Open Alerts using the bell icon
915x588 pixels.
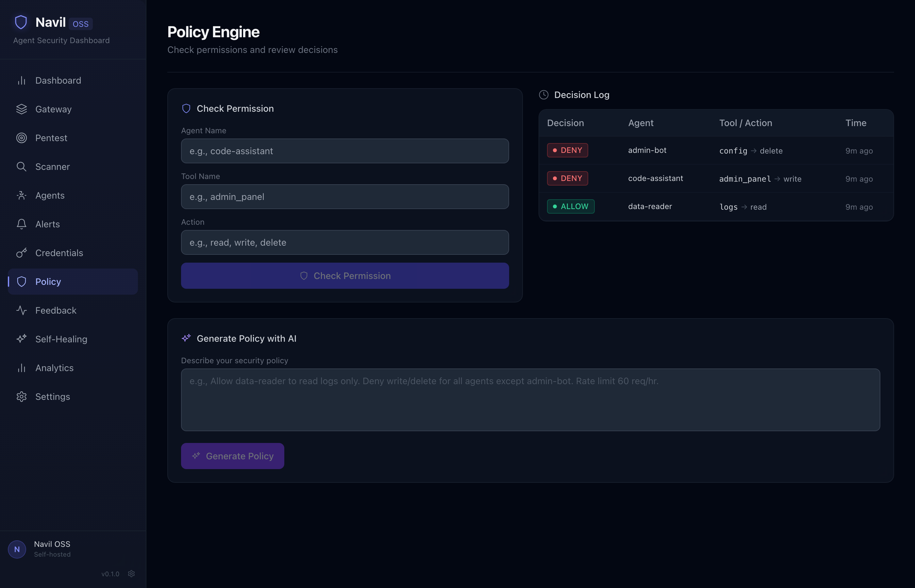21,224
